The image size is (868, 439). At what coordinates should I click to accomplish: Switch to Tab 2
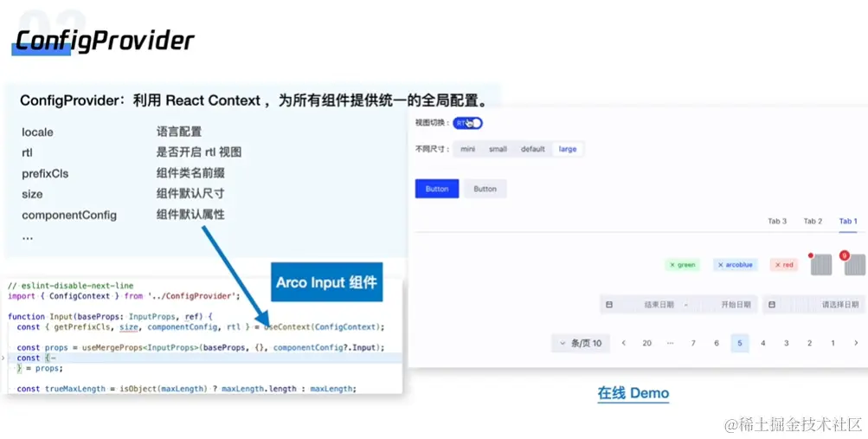click(x=813, y=222)
